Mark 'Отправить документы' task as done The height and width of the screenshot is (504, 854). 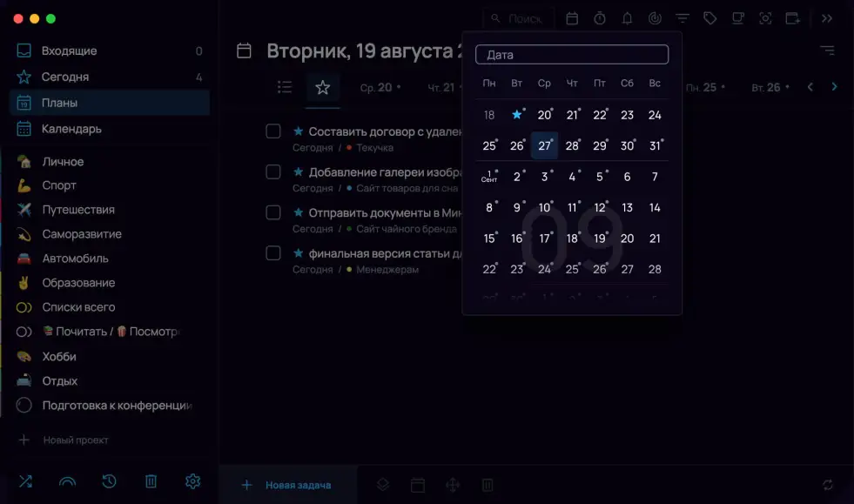click(273, 212)
